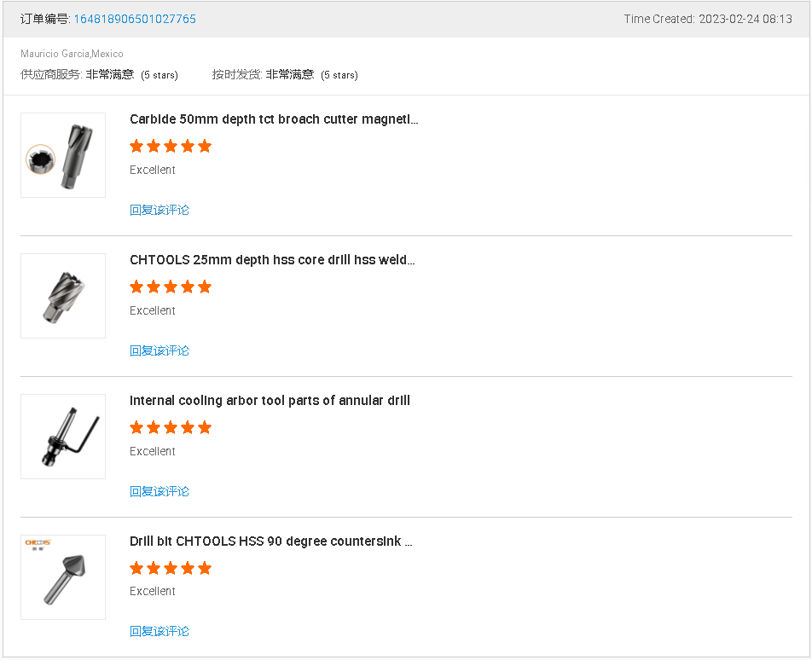
Task: Click fifth star of broach cutter rating
Action: pyautogui.click(x=205, y=146)
